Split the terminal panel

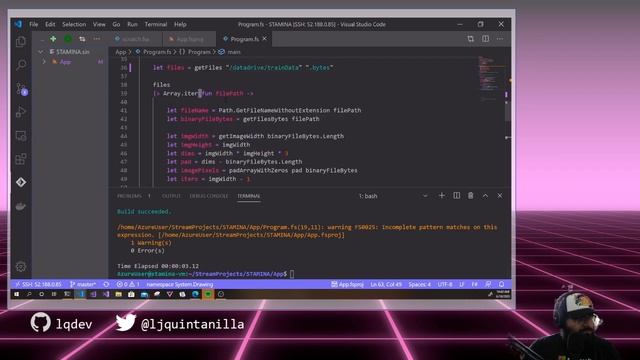[456, 196]
